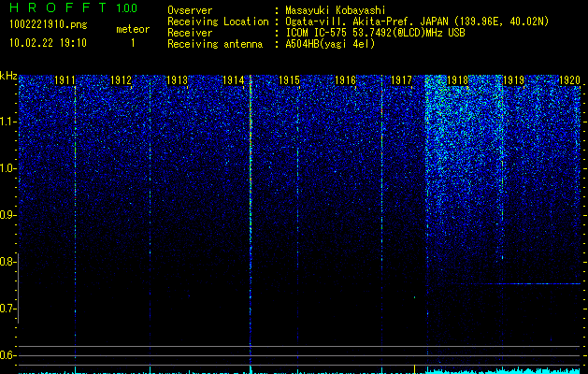
Task: Click the 1918 time marker
Action: [x=457, y=80]
